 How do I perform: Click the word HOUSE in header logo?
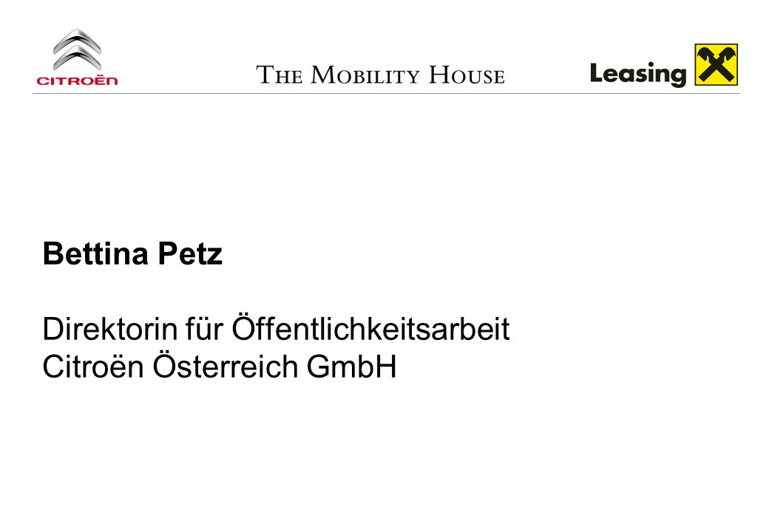[x=467, y=75]
